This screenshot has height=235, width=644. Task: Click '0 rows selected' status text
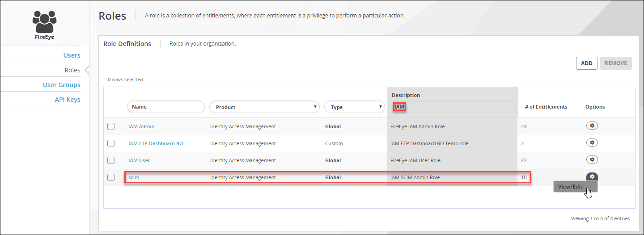(125, 80)
